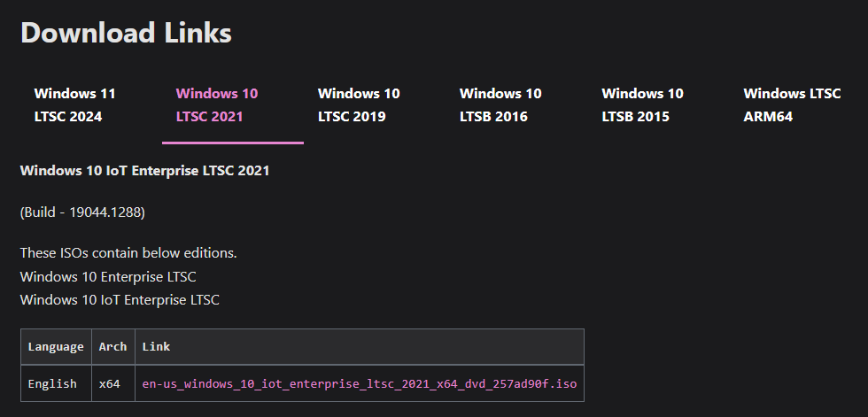Screen dimensions: 868x417
Task: Select the Windows LTSC ARM64 tab
Action: 792,105
